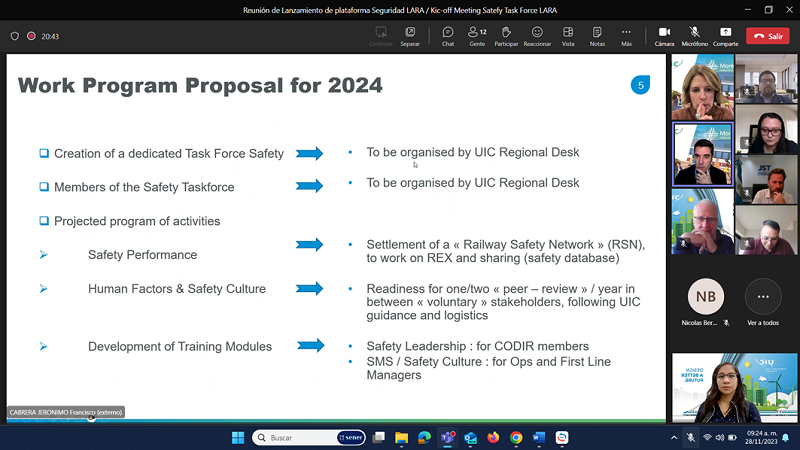Show the Gente participants list
Image resolution: width=800 pixels, height=450 pixels.
click(x=477, y=37)
